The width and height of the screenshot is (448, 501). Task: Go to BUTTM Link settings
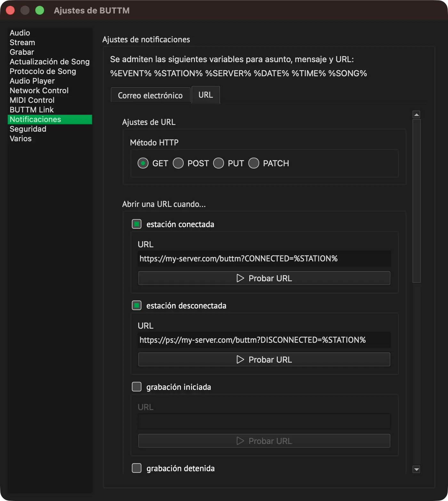pyautogui.click(x=50, y=110)
